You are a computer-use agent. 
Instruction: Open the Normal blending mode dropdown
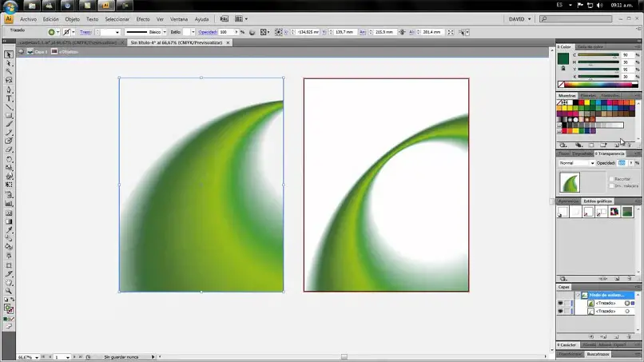576,163
